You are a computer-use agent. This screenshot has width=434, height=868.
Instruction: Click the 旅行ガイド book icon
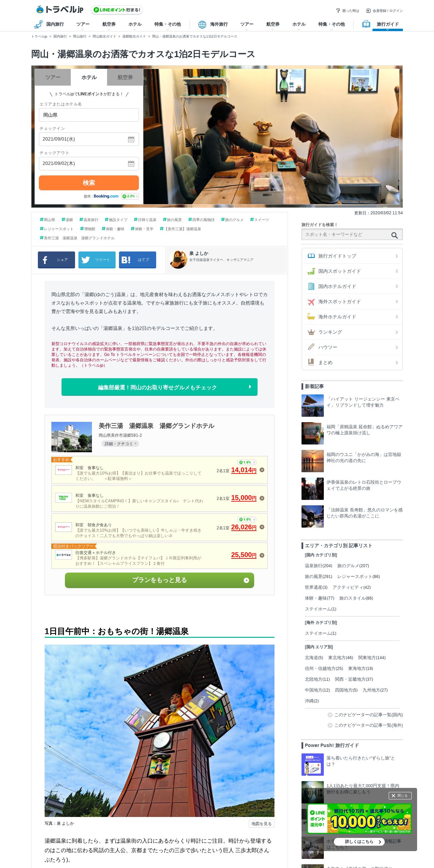pos(366,24)
